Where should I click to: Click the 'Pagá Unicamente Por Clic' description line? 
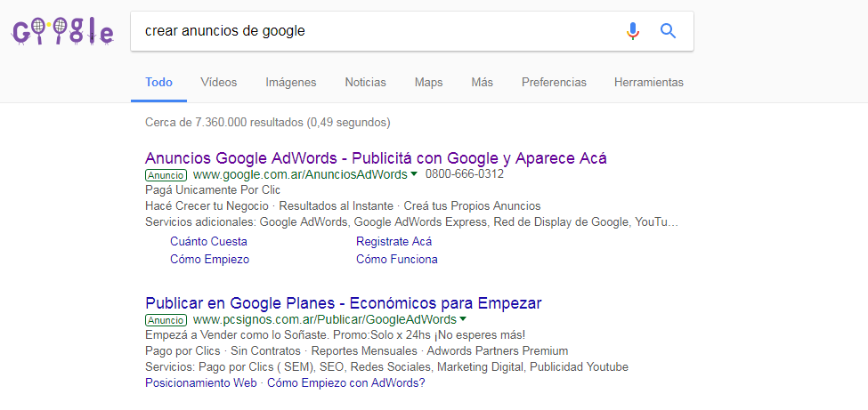click(x=213, y=190)
